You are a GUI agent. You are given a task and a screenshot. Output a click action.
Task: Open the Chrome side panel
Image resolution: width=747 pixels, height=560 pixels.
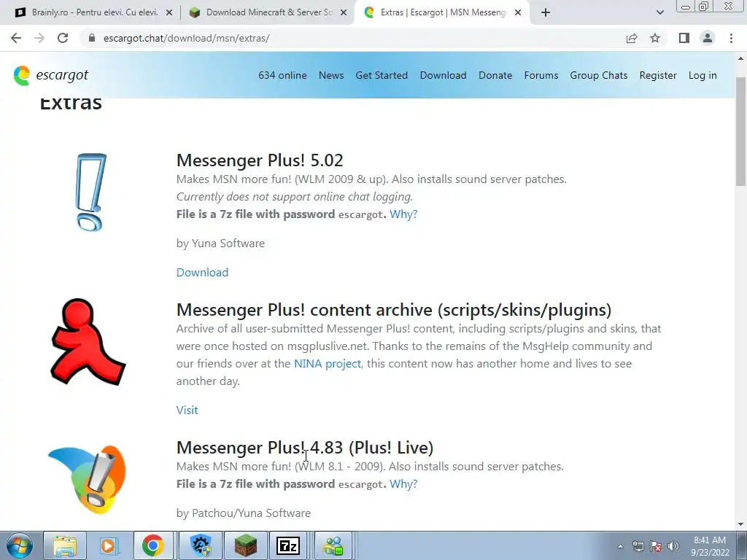point(684,38)
